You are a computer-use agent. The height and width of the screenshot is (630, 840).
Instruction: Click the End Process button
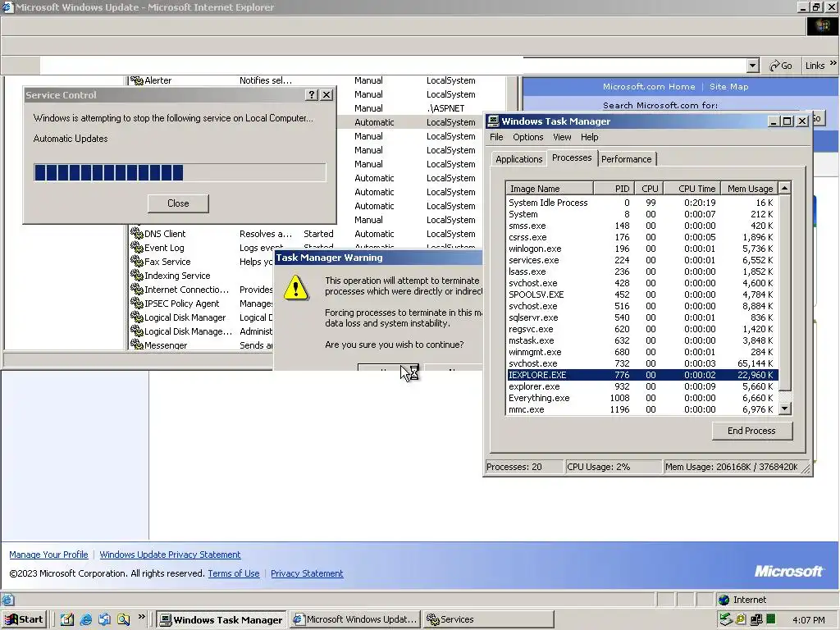point(751,431)
